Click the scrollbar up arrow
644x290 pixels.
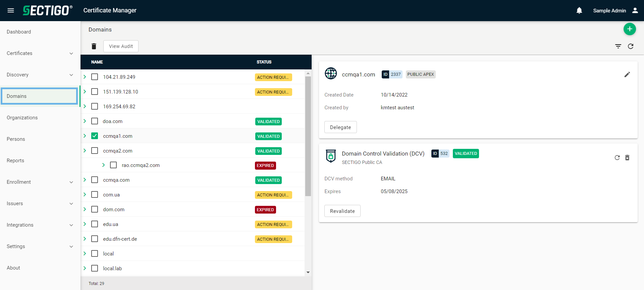[x=308, y=73]
